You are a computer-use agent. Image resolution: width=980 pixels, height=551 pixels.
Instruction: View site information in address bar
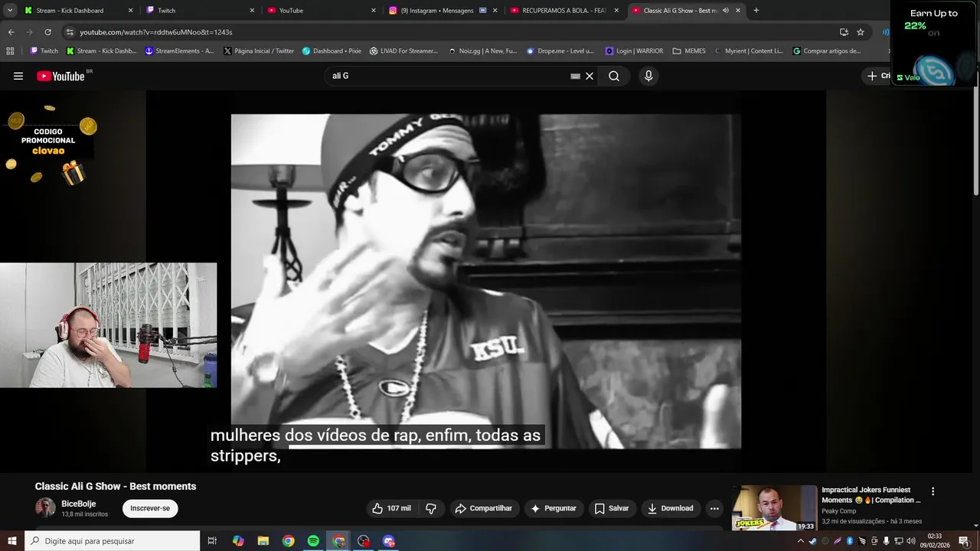click(70, 32)
